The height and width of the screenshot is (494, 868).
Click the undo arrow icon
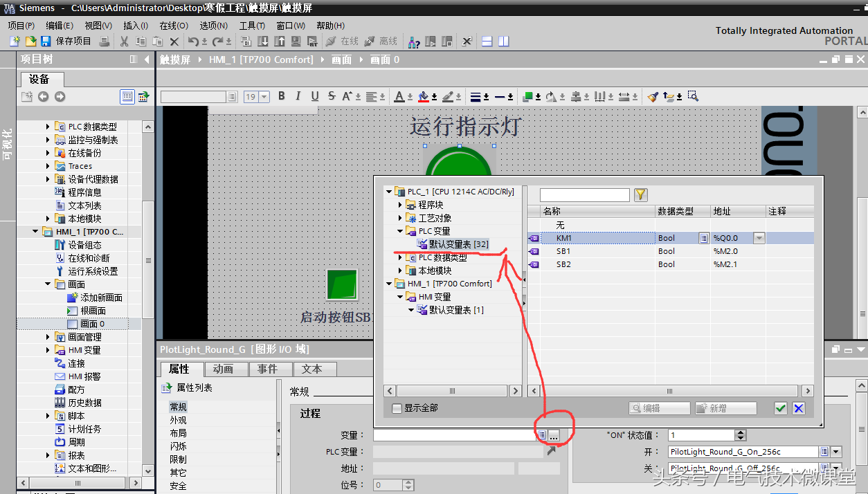(x=194, y=42)
